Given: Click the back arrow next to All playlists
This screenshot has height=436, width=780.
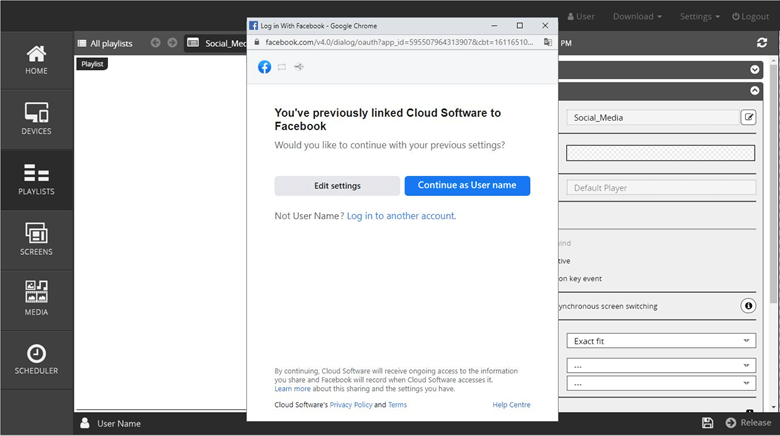Looking at the screenshot, I should (x=156, y=43).
